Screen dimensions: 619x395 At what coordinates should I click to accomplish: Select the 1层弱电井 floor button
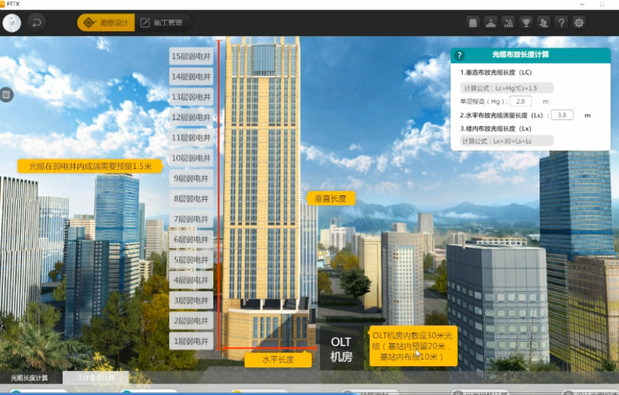(x=191, y=341)
